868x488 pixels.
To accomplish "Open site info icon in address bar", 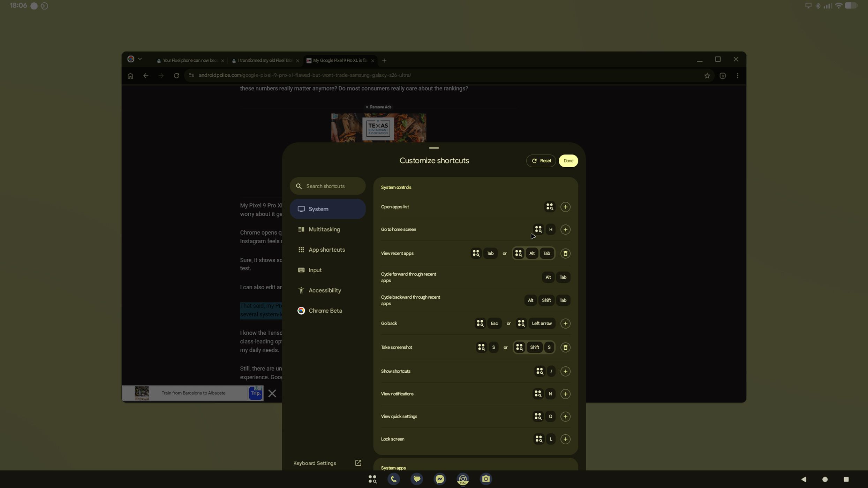I will point(191,75).
